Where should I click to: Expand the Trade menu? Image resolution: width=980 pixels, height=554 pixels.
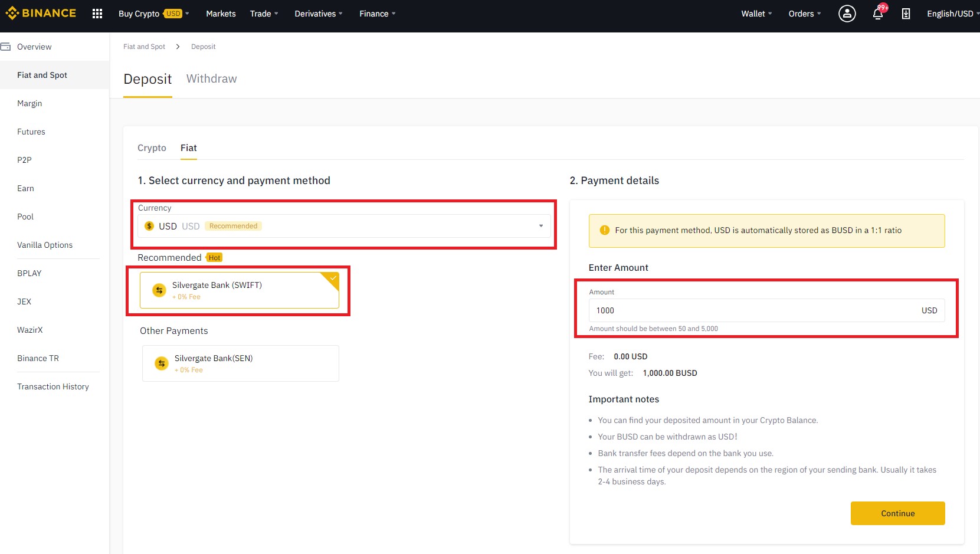[x=264, y=14]
